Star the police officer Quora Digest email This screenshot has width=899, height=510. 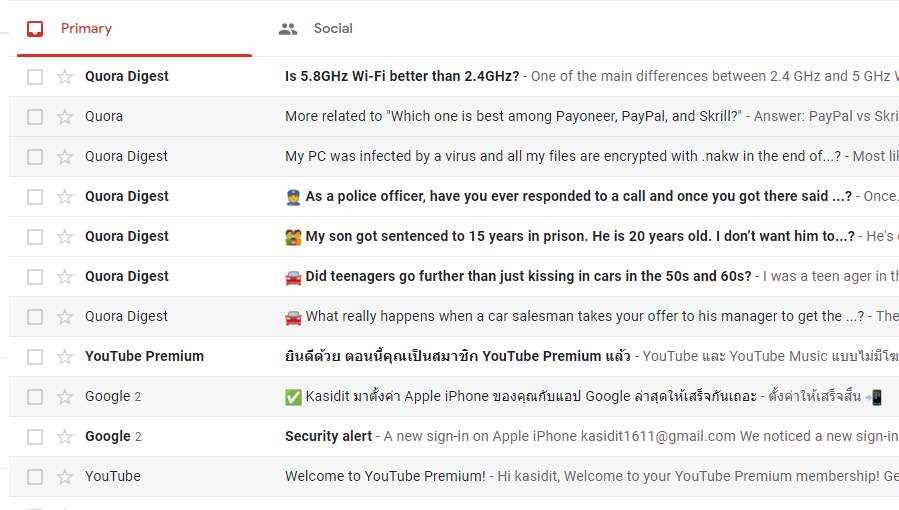pos(65,197)
